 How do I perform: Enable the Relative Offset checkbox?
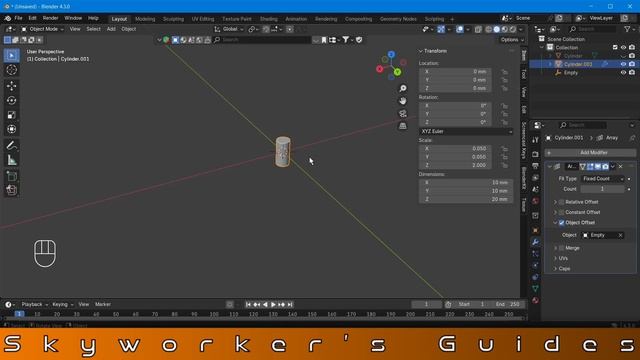(561, 202)
